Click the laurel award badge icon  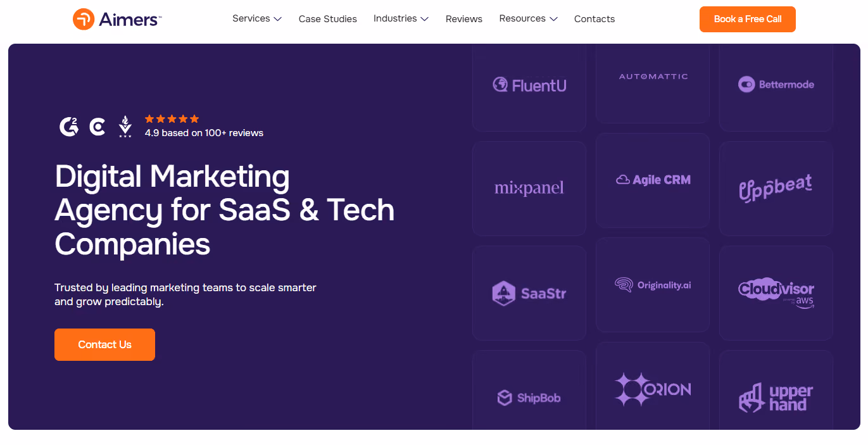(x=125, y=127)
